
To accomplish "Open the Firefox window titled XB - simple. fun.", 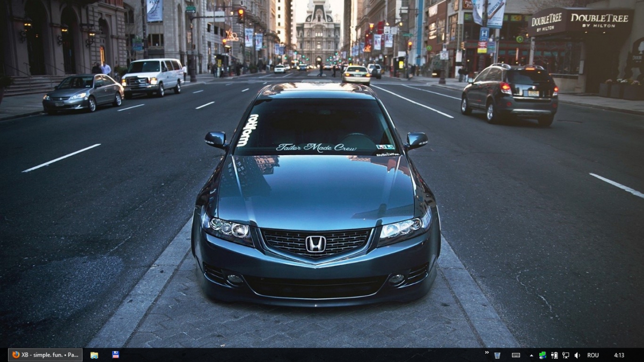I will (45, 355).
